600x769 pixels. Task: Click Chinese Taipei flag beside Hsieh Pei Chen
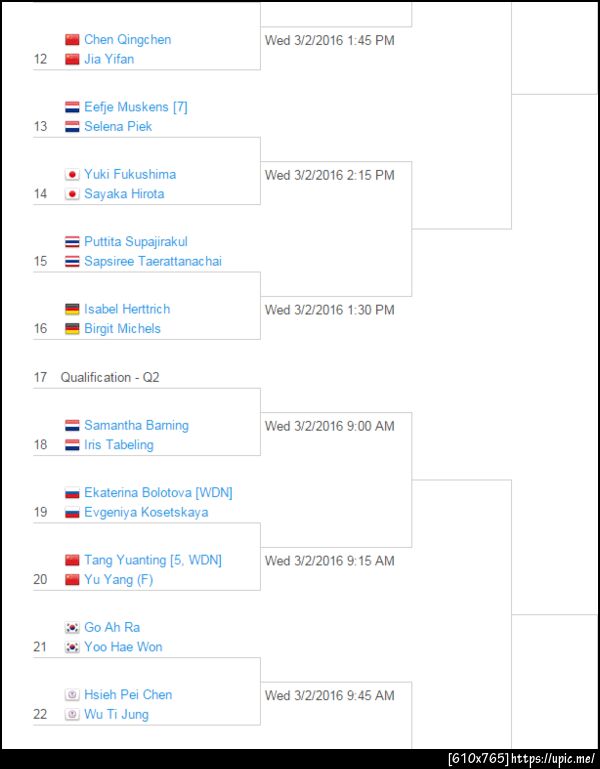pos(71,695)
